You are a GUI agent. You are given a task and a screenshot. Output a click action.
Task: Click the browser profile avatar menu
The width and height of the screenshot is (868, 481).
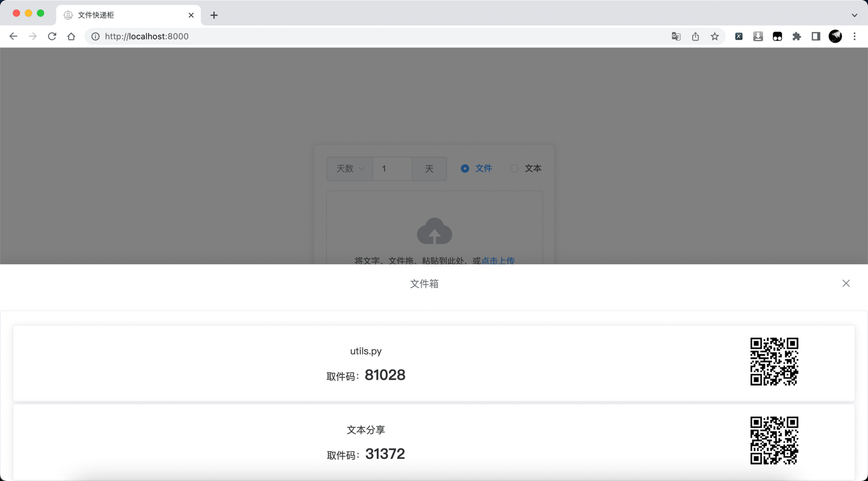tap(835, 36)
